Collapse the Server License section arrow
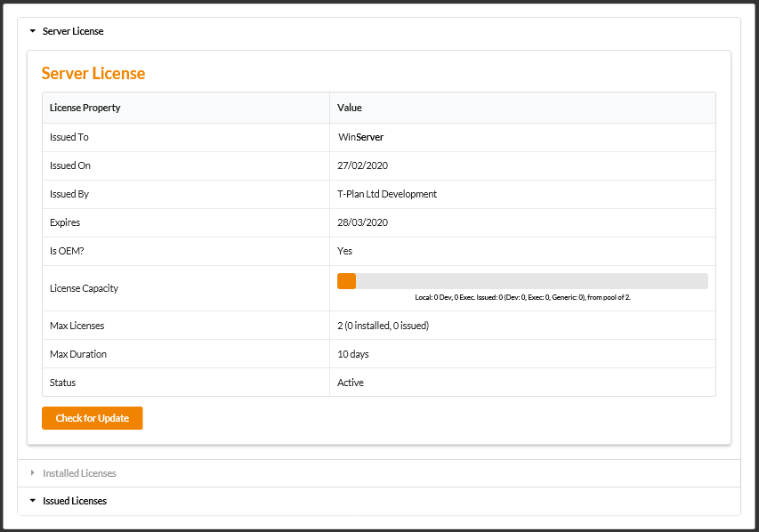The height and width of the screenshot is (532, 759). click(x=32, y=31)
